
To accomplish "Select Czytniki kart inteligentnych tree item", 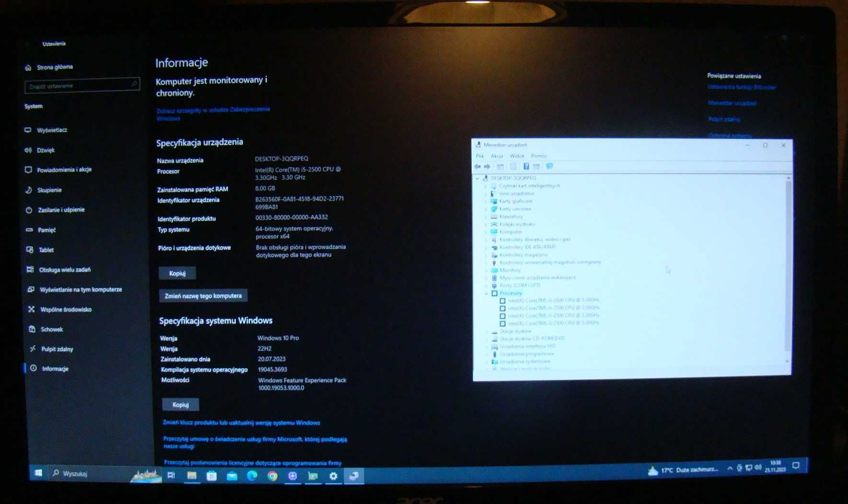I will coord(529,186).
